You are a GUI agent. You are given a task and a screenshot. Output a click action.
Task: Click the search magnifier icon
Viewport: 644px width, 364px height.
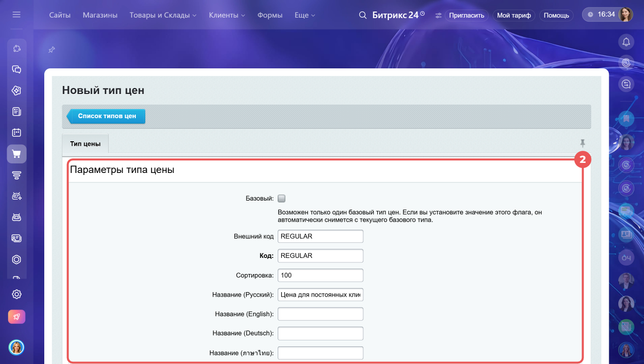click(363, 15)
